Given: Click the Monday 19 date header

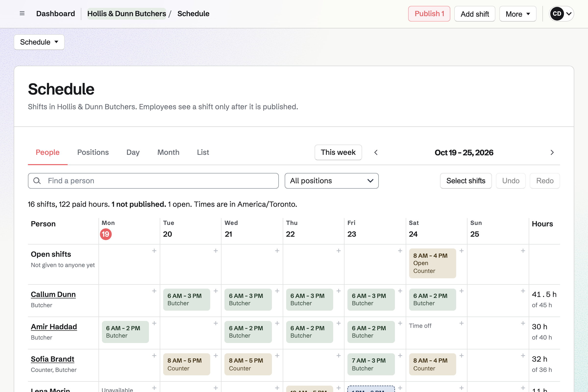Looking at the screenshot, I should pos(106,234).
